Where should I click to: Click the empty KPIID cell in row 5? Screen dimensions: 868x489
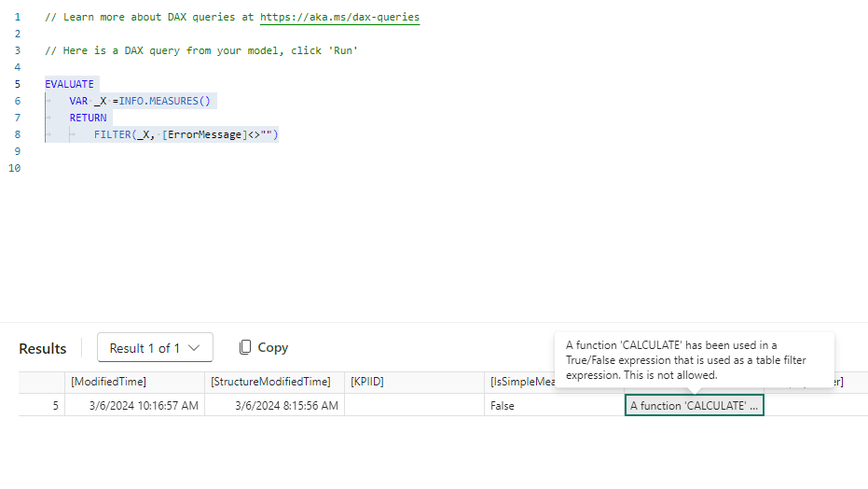(x=414, y=405)
